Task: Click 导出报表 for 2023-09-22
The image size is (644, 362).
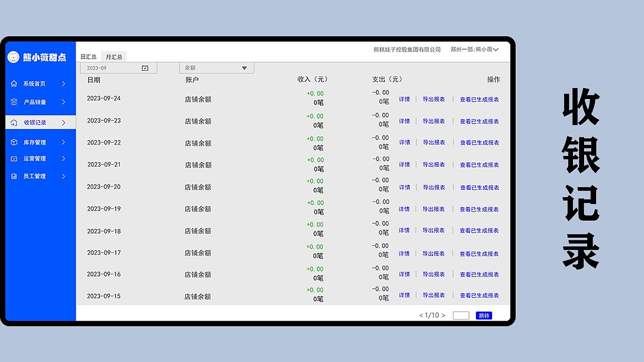Action: tap(434, 143)
